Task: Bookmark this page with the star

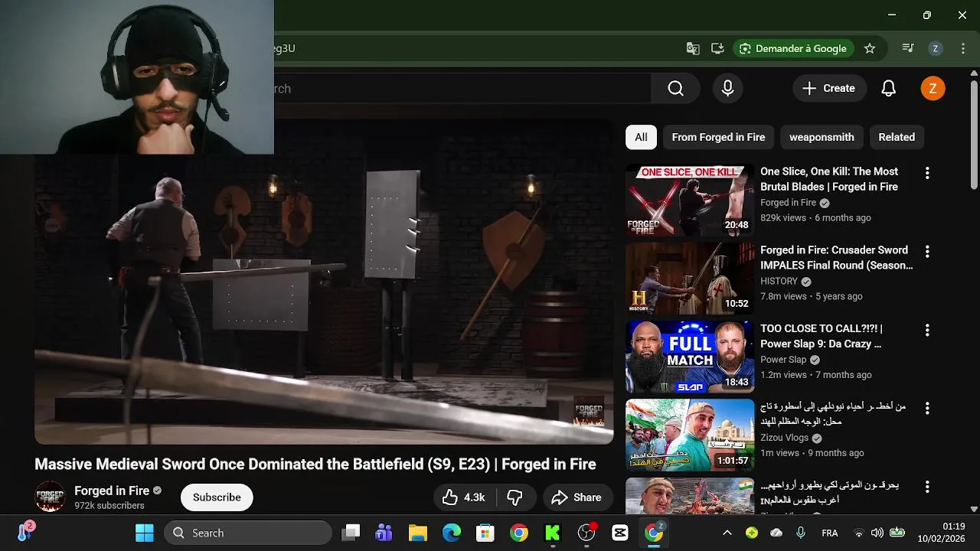Action: pyautogui.click(x=870, y=48)
